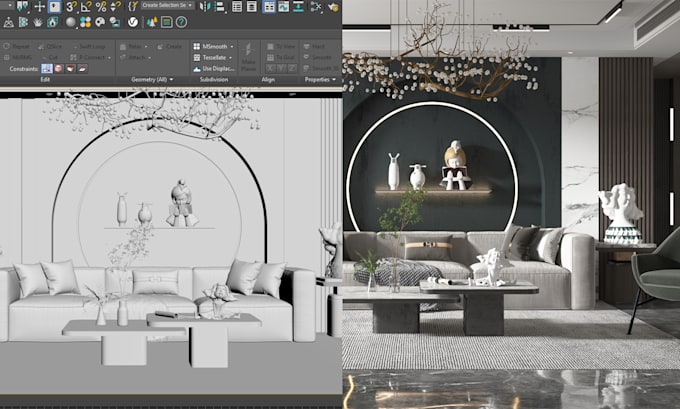Click the teal bar-with-arrows toolbar icon
The height and width of the screenshot is (409, 680).
(298, 7)
